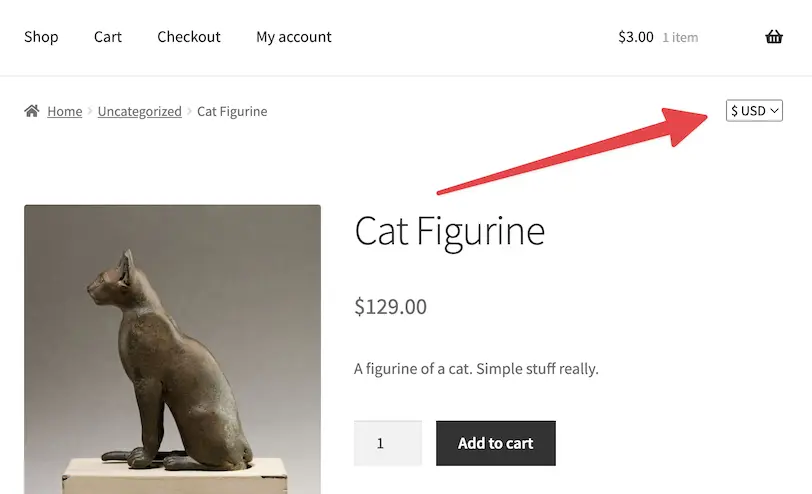The width and height of the screenshot is (812, 494).
Task: Click the Cat Figurine product title
Action: click(449, 232)
